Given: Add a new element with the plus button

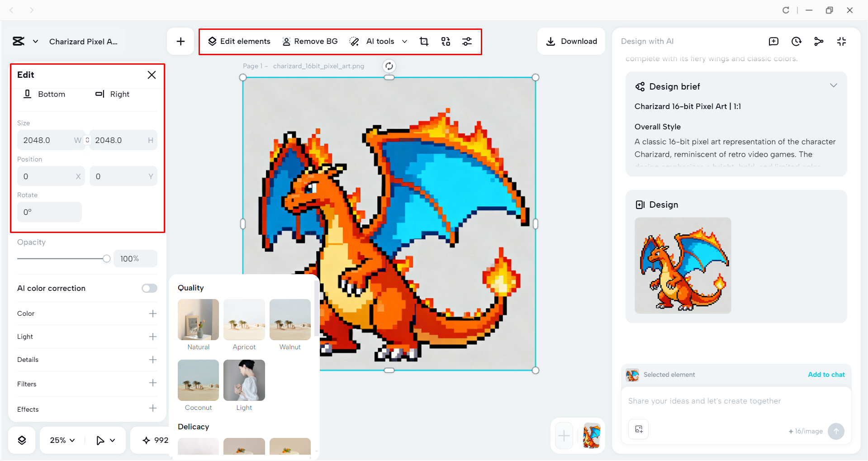Looking at the screenshot, I should (180, 41).
